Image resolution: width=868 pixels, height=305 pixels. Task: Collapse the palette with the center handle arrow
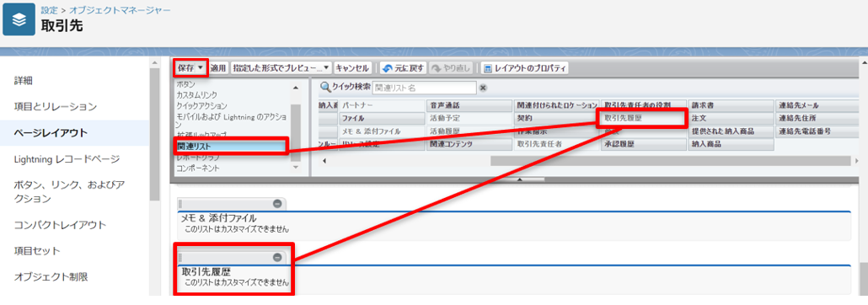519,180
